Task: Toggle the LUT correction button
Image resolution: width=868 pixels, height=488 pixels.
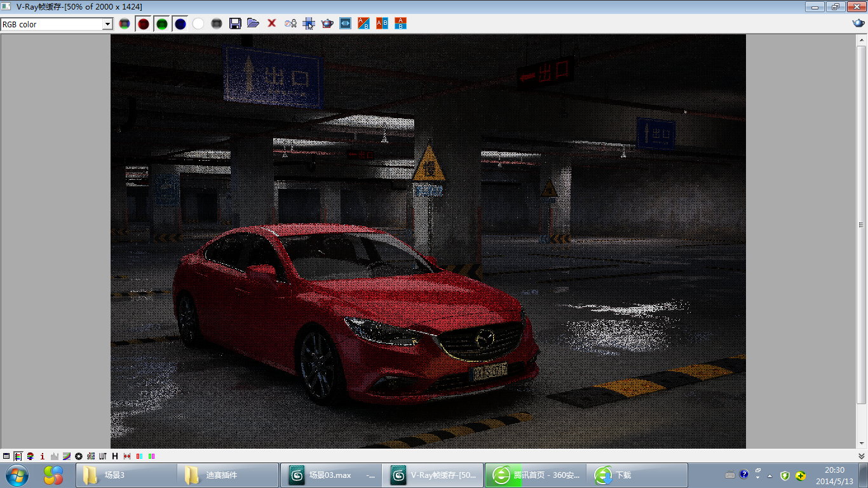Action: tap(103, 456)
